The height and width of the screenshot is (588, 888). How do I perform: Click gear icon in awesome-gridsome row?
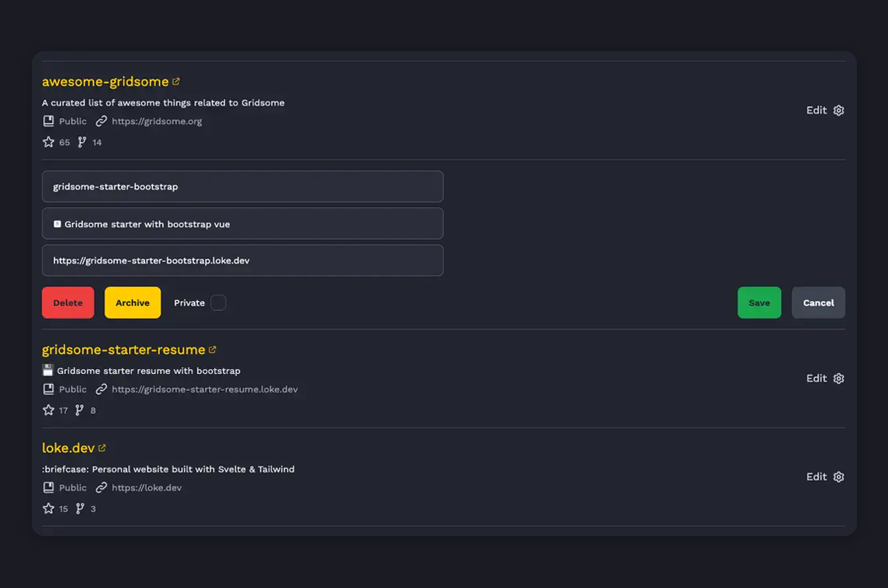point(839,110)
